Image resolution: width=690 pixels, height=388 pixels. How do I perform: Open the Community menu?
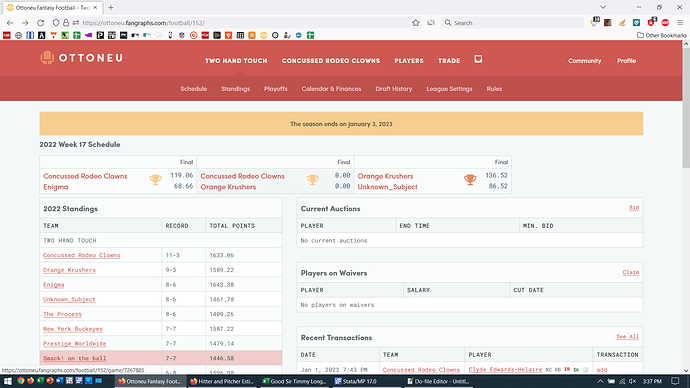[x=584, y=61]
